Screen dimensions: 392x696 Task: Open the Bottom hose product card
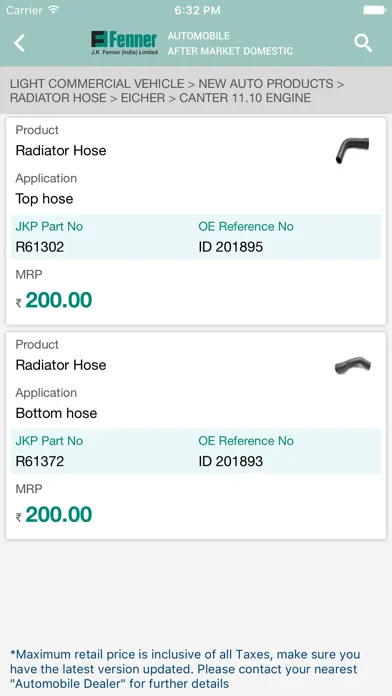pyautogui.click(x=196, y=435)
